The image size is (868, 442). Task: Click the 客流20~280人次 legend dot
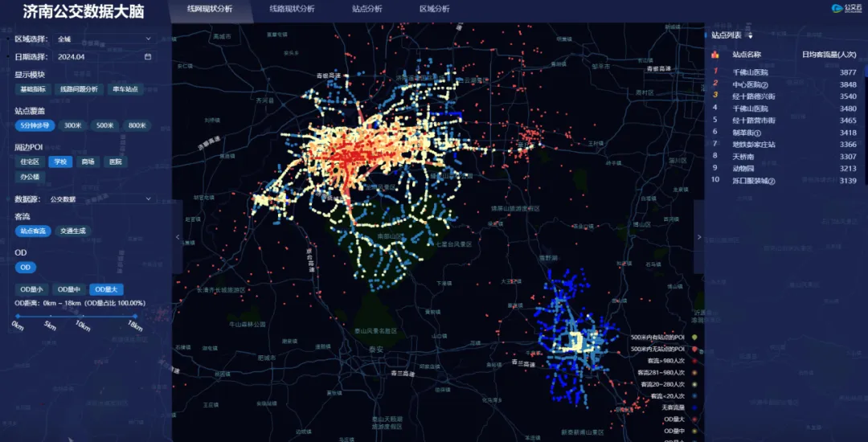point(694,384)
